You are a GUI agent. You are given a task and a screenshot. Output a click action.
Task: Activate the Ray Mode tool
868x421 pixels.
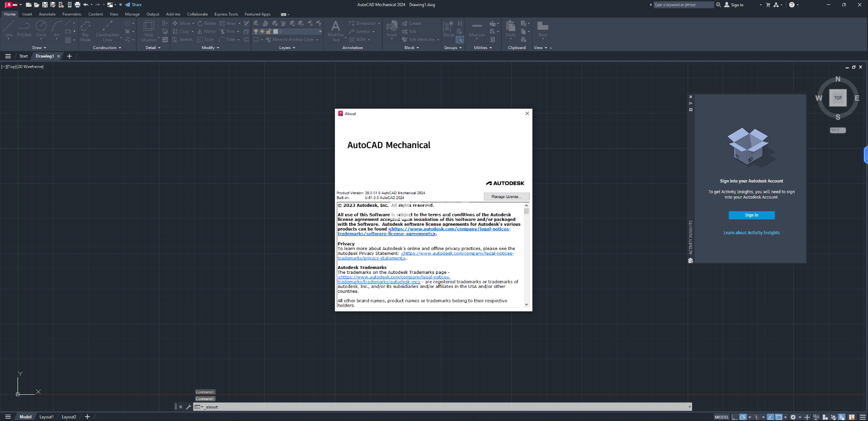pos(86,31)
